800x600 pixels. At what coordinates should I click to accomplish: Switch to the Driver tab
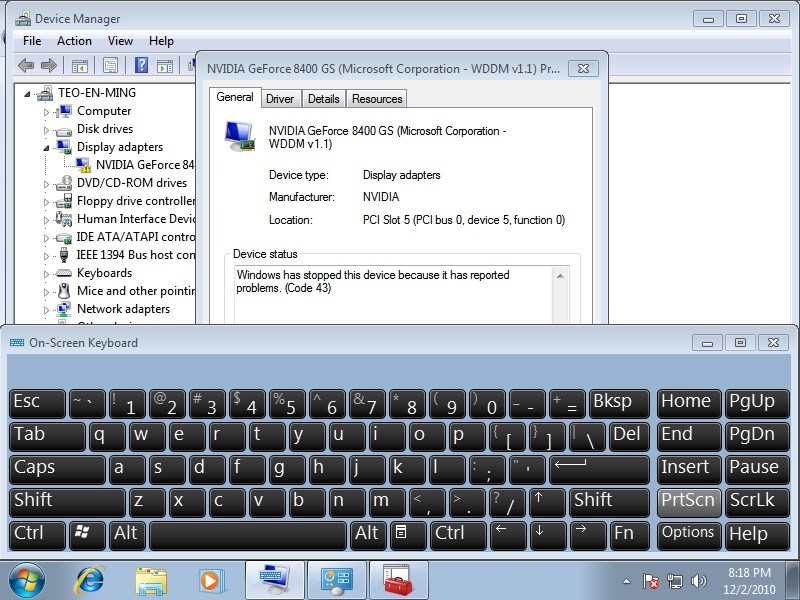280,99
